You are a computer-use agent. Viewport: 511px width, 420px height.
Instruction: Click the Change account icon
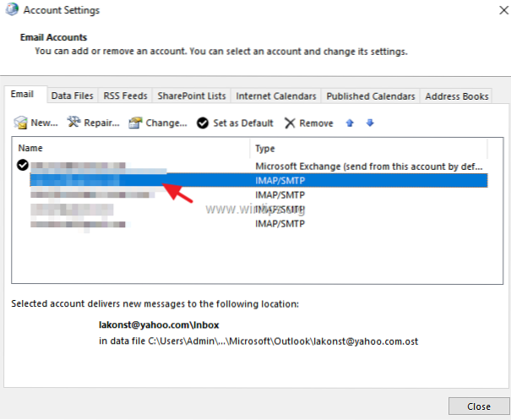coord(135,123)
